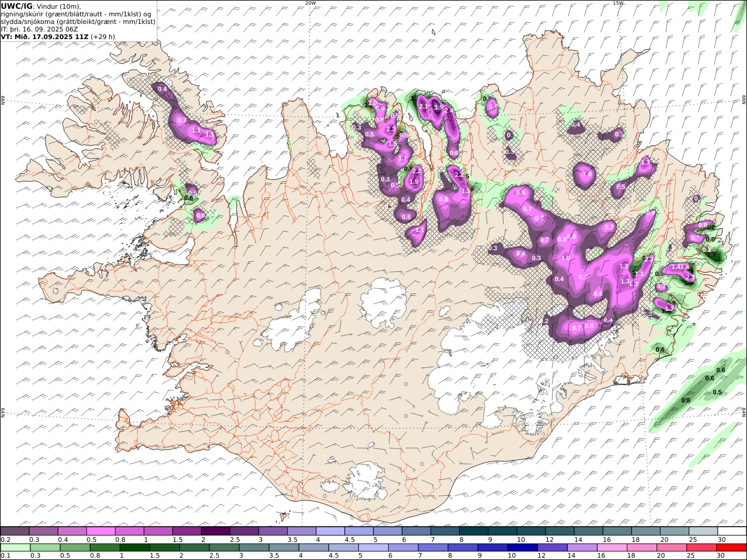The width and height of the screenshot is (747, 560).
Task: Click the lower legend swatch starting at 4
Action: 314,548
